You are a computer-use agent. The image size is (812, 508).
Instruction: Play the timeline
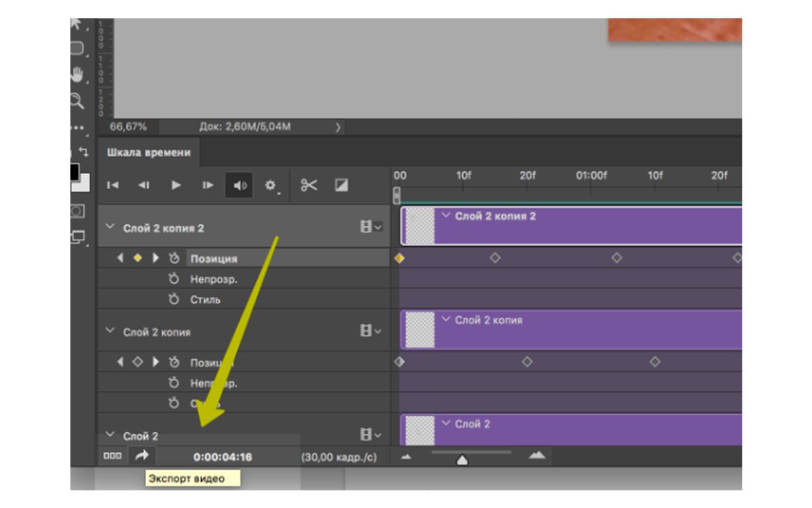[x=176, y=185]
